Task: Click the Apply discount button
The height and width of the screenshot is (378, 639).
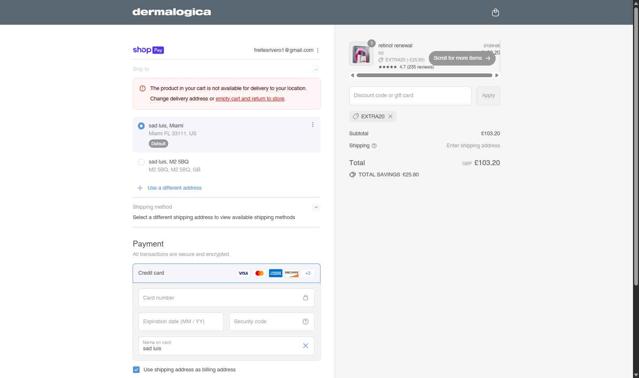Action: click(488, 95)
